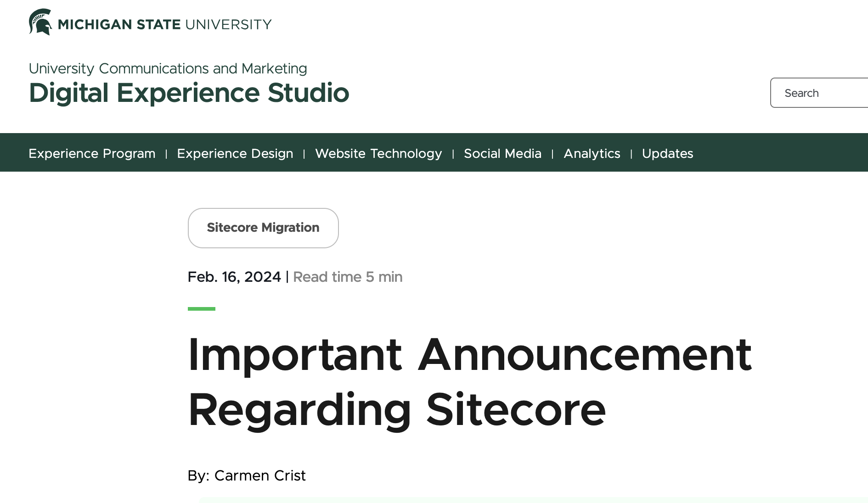
Task: Navigate to Social Media section
Action: [x=502, y=153]
